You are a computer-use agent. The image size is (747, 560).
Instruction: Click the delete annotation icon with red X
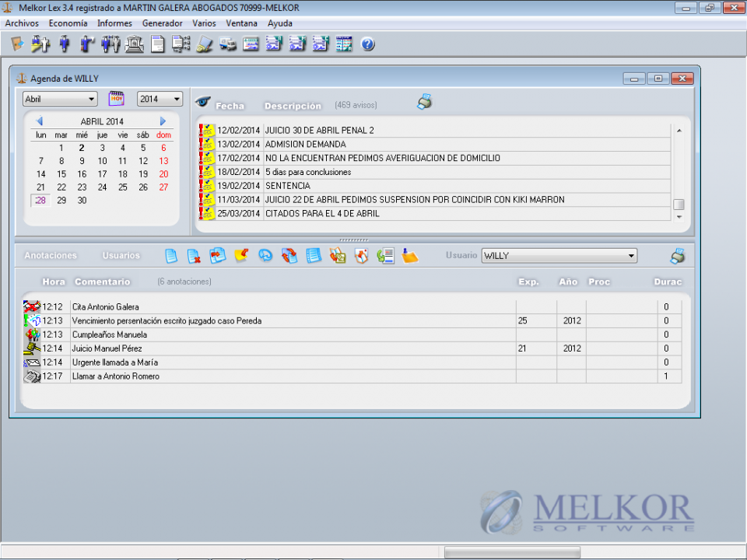(x=195, y=255)
